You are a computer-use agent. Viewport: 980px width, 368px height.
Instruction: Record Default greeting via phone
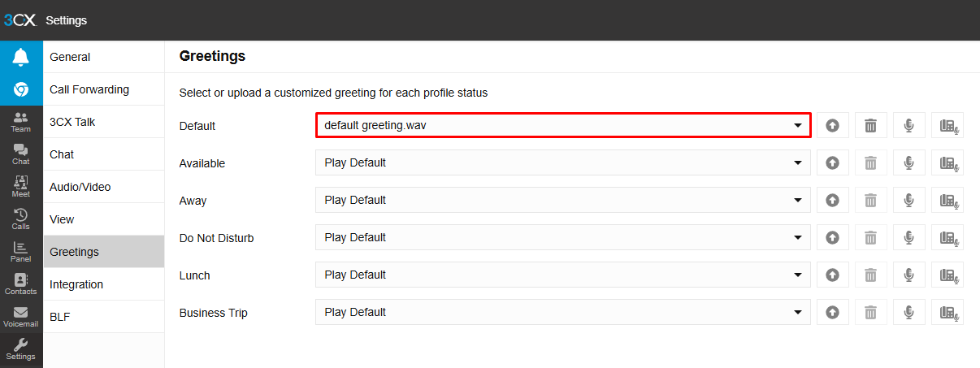point(947,125)
